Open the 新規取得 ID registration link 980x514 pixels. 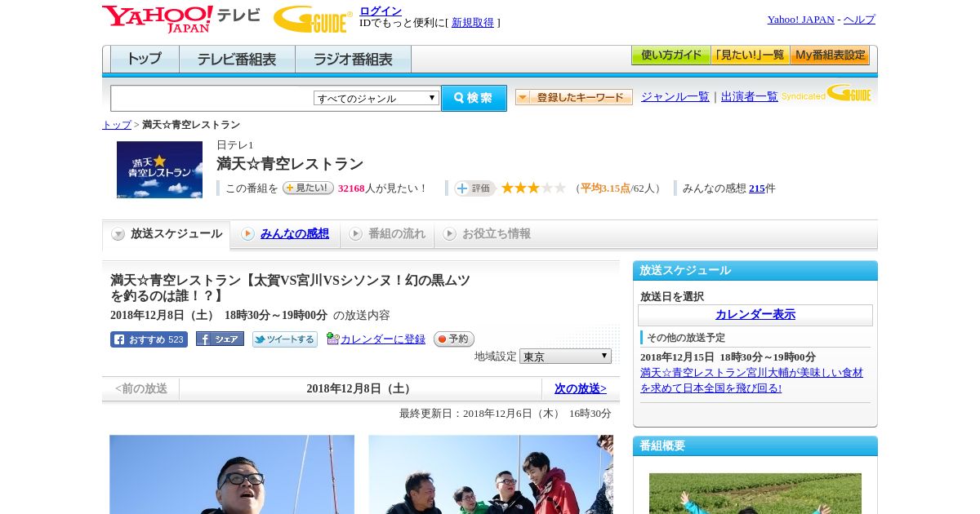click(473, 23)
